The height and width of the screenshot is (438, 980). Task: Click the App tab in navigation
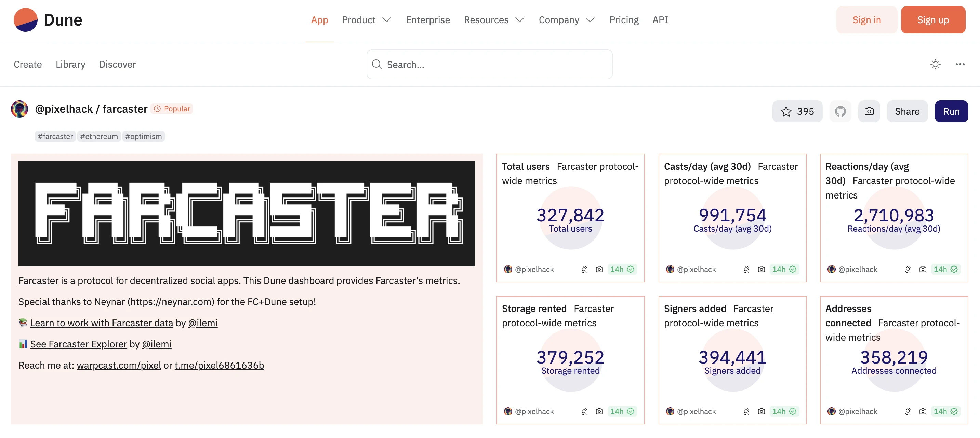[x=319, y=19]
